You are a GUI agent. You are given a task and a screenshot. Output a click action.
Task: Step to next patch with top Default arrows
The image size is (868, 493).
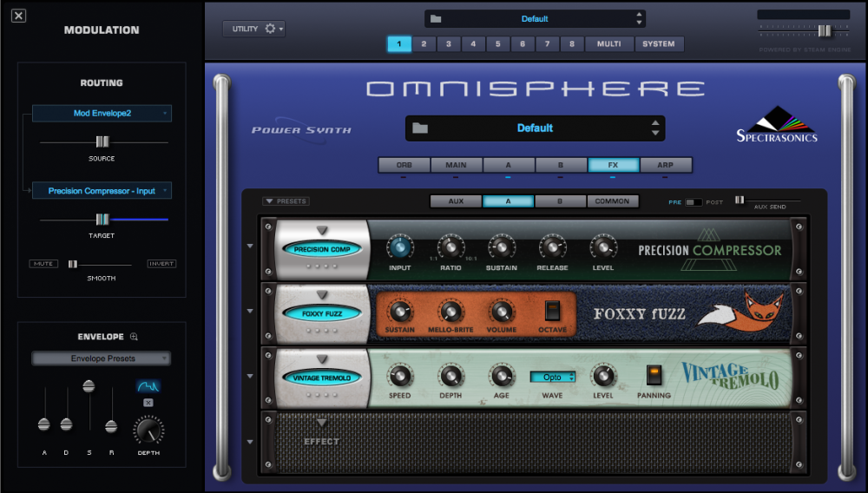[x=639, y=19]
